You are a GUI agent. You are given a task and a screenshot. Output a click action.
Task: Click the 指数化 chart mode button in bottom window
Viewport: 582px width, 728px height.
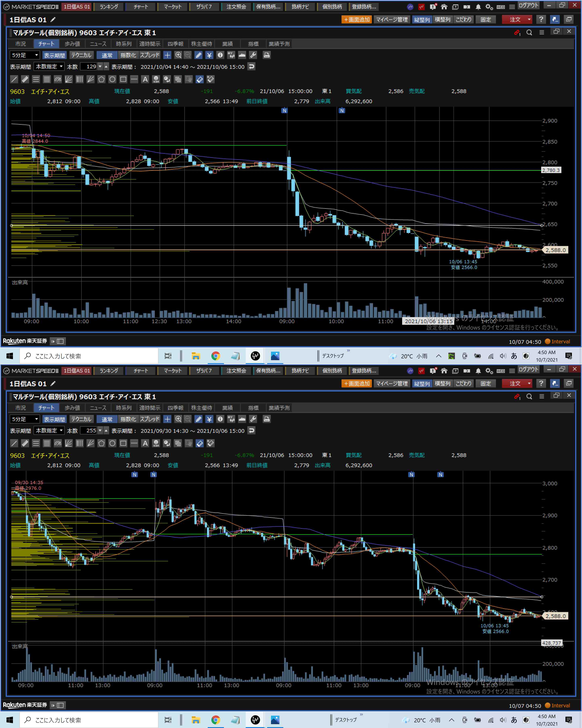[x=128, y=419]
